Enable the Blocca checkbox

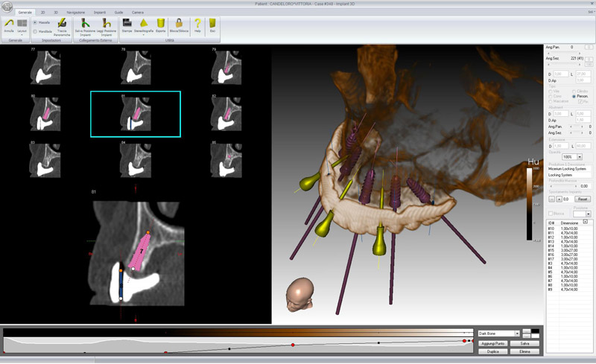point(550,213)
